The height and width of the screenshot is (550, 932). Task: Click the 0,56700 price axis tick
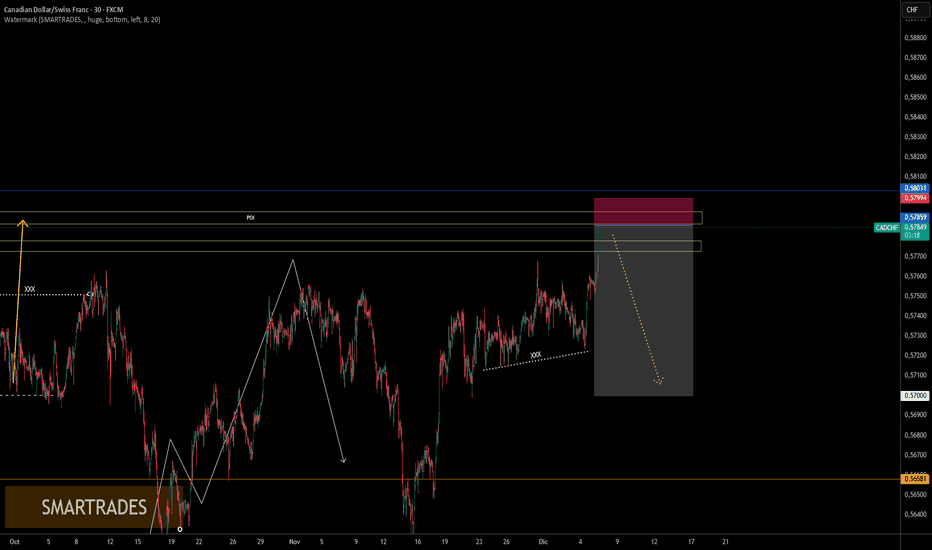click(x=915, y=455)
